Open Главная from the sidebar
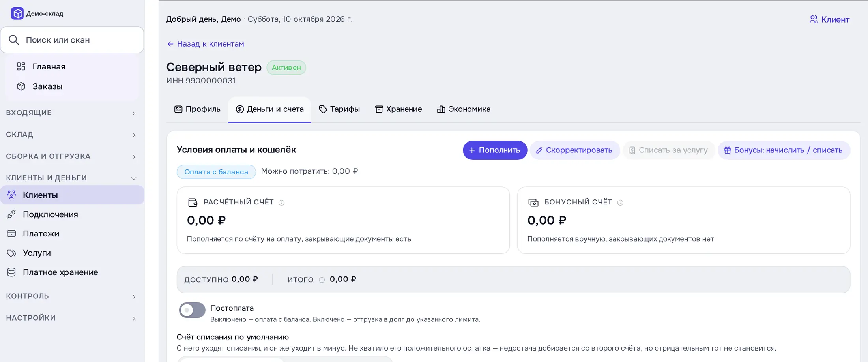Screen dimensions: 868x362 [x=72, y=66]
